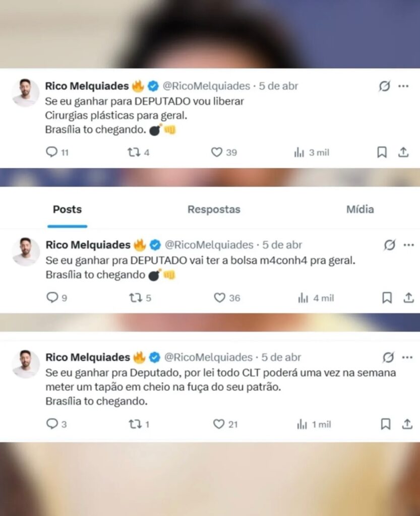This screenshot has height=516, width=420.
Task: Open more options on the first tweet
Action: (403, 86)
